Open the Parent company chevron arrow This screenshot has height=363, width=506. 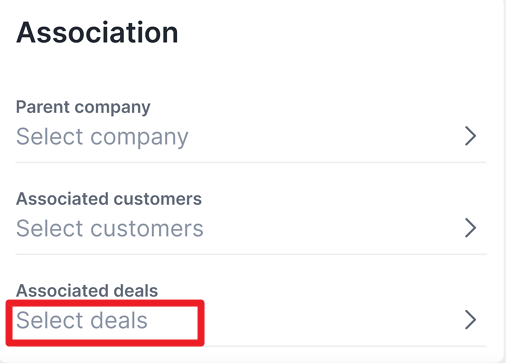470,136
